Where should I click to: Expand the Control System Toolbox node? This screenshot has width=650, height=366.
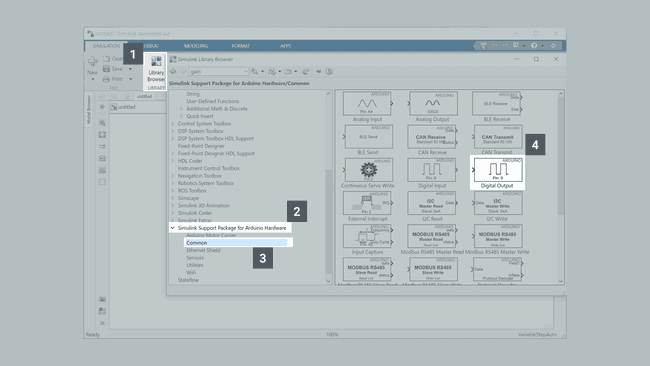tap(173, 124)
